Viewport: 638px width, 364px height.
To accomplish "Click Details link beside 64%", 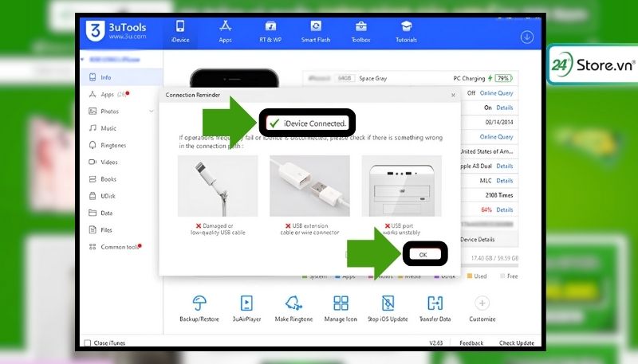I will pyautogui.click(x=505, y=210).
